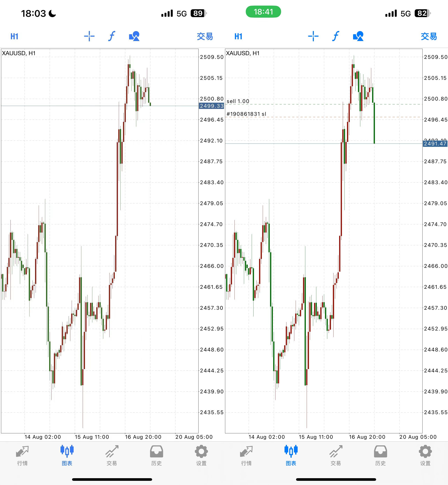This screenshot has height=485, width=448.
Task: Open 设置 settings tab on left screen
Action: (x=201, y=455)
